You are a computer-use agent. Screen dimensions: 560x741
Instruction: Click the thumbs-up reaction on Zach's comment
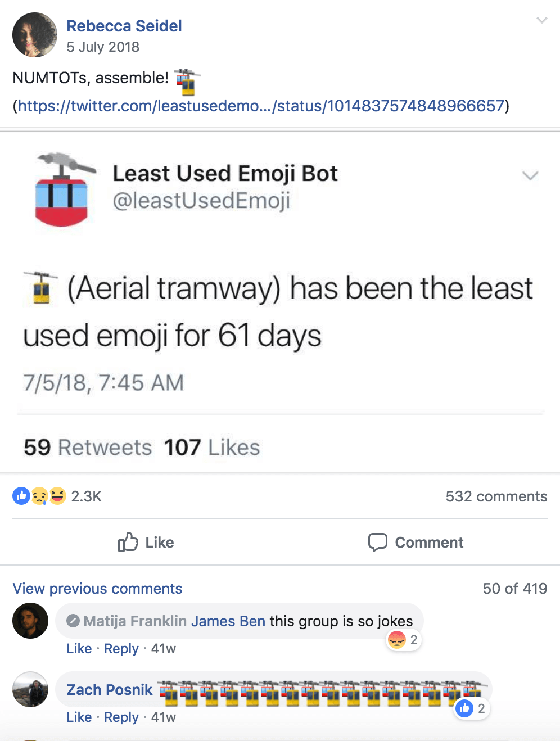pos(464,708)
